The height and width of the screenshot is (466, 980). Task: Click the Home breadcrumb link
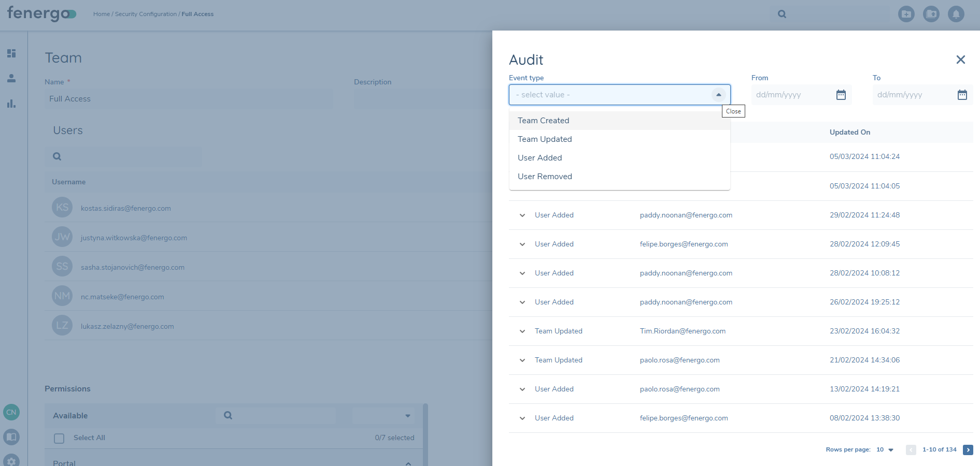point(101,14)
